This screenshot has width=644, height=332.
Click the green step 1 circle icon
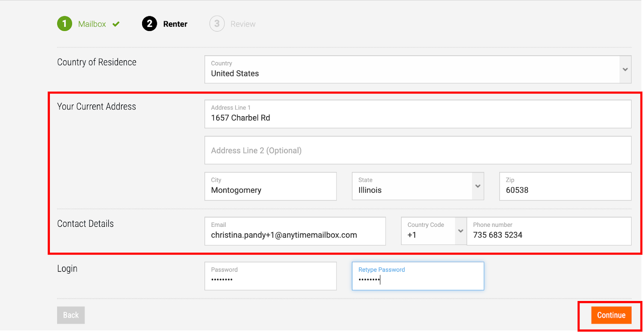(x=64, y=24)
